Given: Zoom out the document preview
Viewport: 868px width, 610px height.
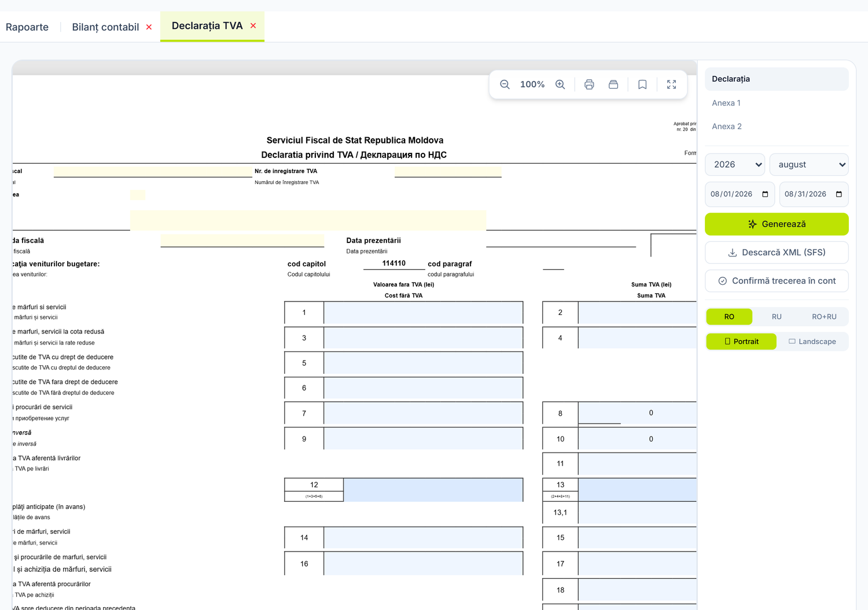Looking at the screenshot, I should (505, 84).
